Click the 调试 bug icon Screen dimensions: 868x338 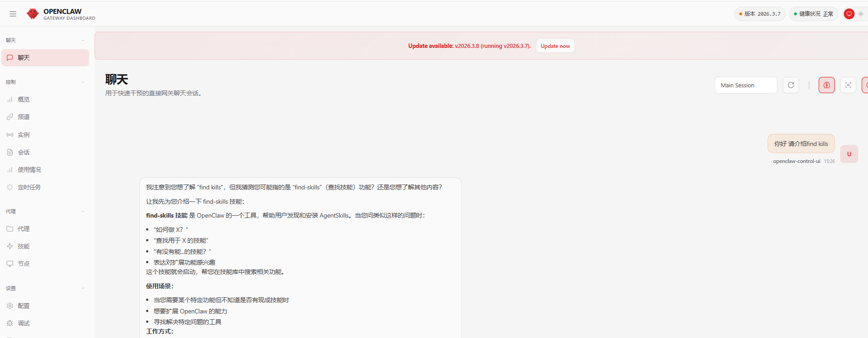tap(10, 323)
